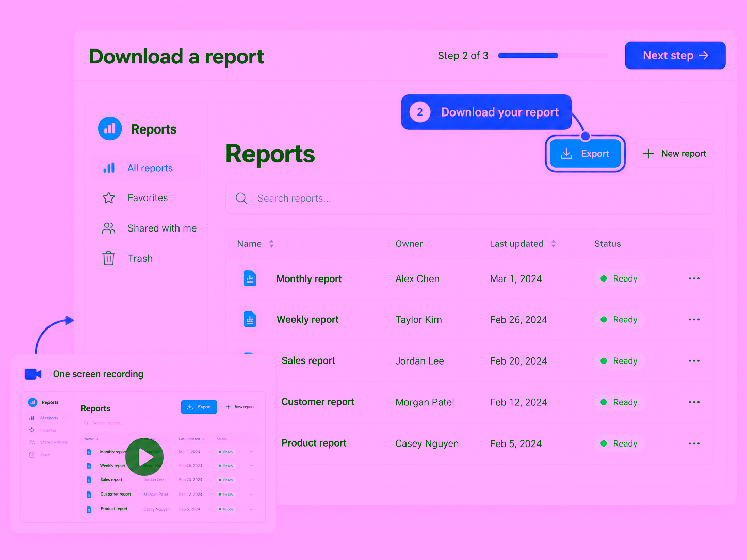
Task: Click the Monthly report file icon
Action: [250, 278]
